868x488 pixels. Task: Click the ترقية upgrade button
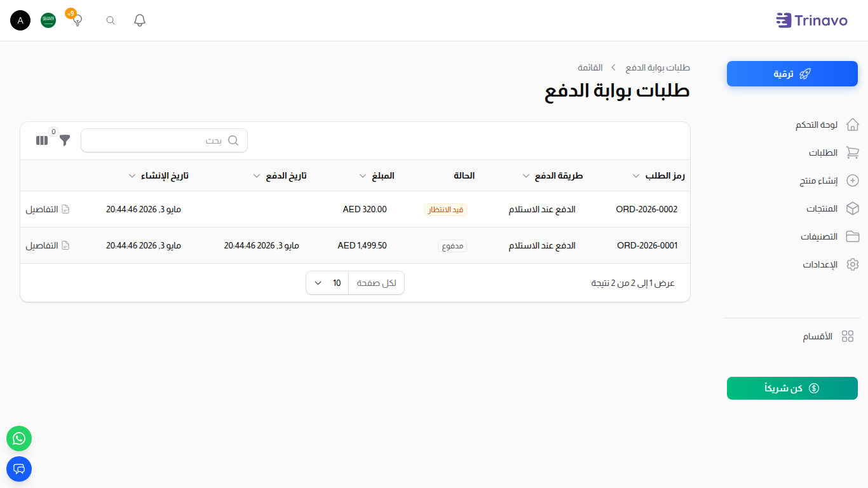(792, 74)
